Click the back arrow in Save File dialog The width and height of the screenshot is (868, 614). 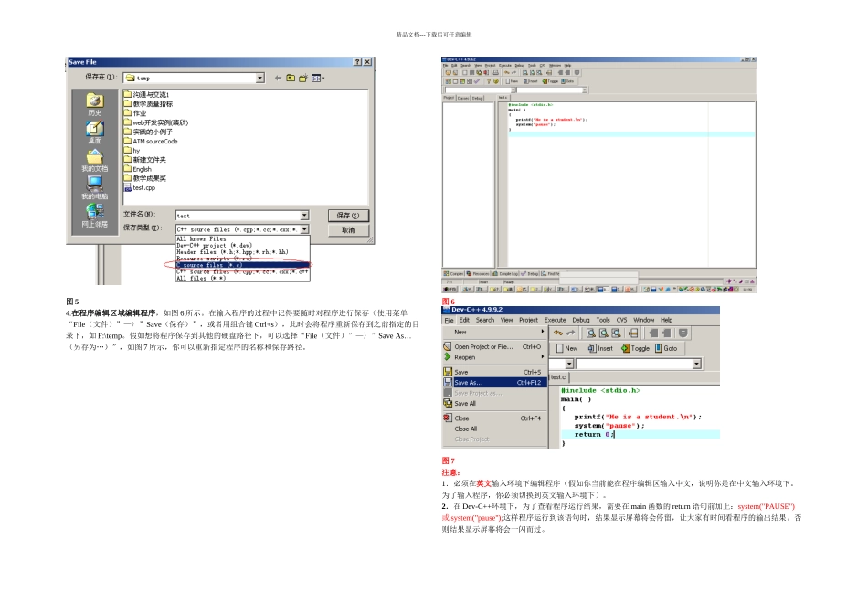pos(278,78)
